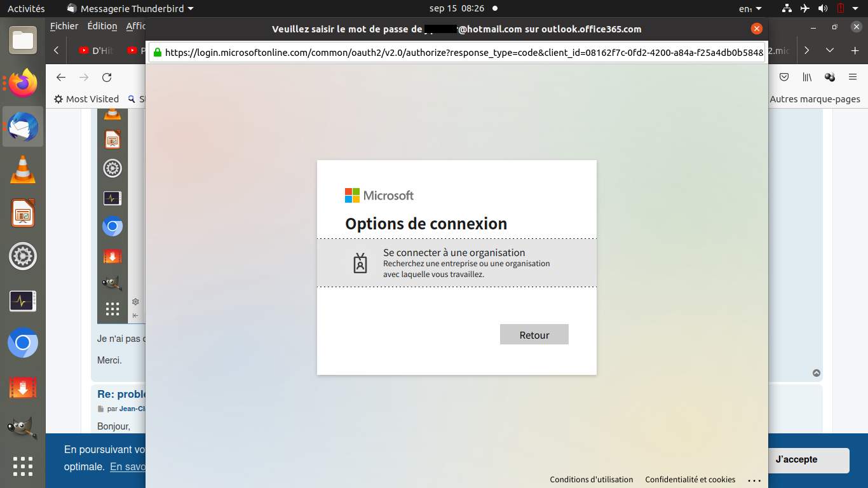Viewport: 868px width, 488px height.
Task: Open the Édition menu in Firefox
Action: click(102, 26)
